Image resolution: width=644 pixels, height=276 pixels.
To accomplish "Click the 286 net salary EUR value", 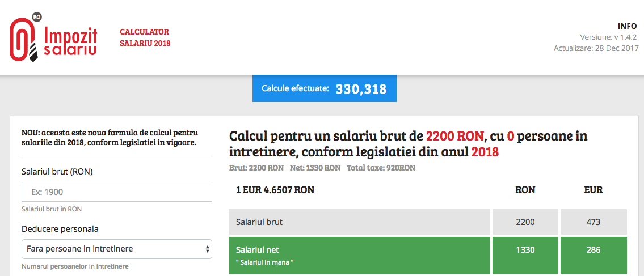I will click(x=594, y=250).
